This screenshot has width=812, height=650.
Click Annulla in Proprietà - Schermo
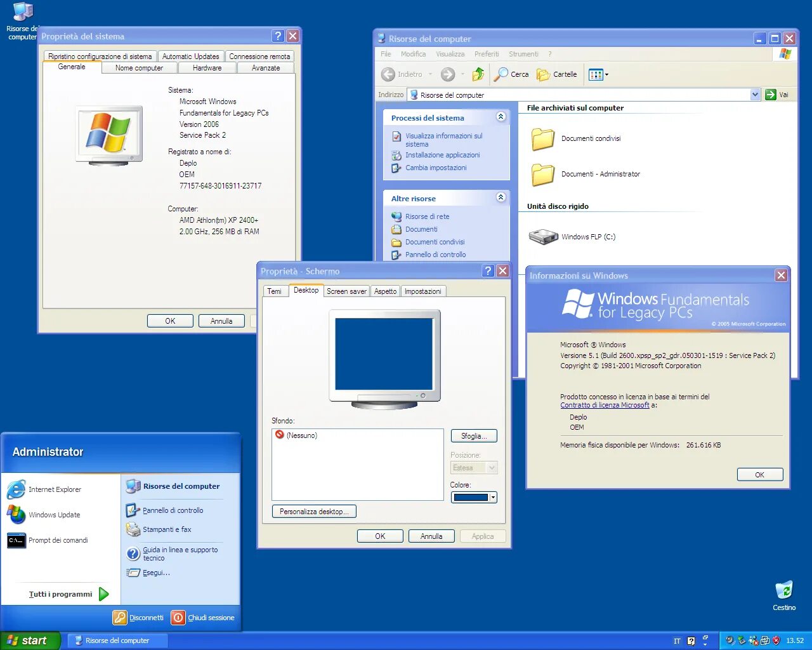click(x=431, y=536)
